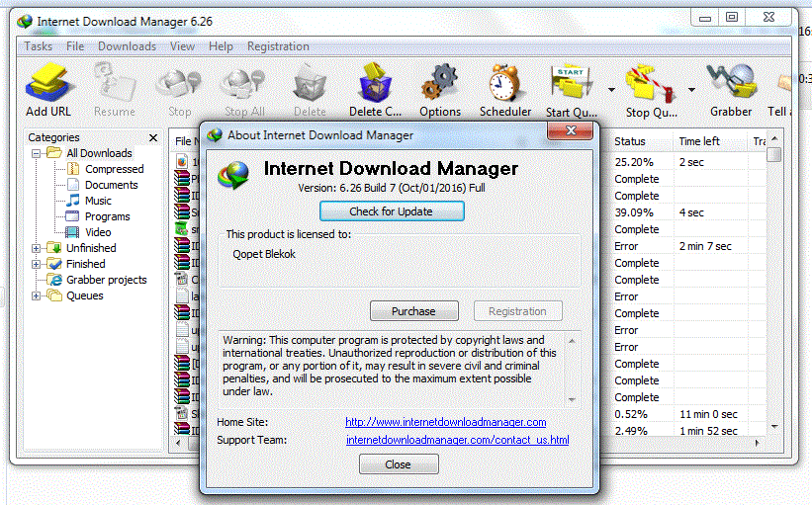Click the Start Queue toolbar icon

572,89
